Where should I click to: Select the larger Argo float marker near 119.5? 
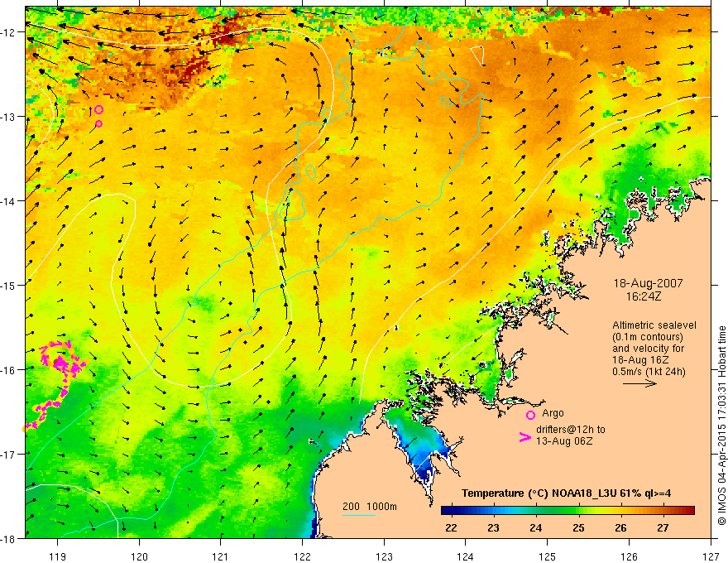coord(98,109)
